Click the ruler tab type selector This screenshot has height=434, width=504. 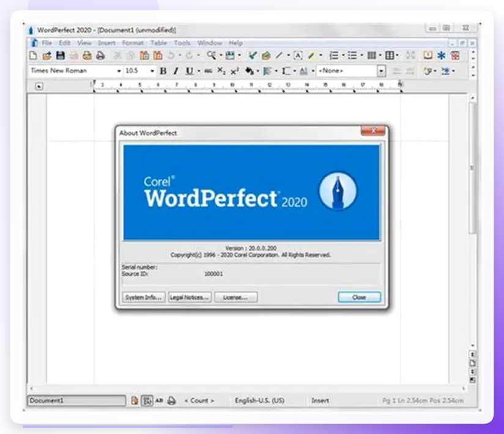coord(39,86)
